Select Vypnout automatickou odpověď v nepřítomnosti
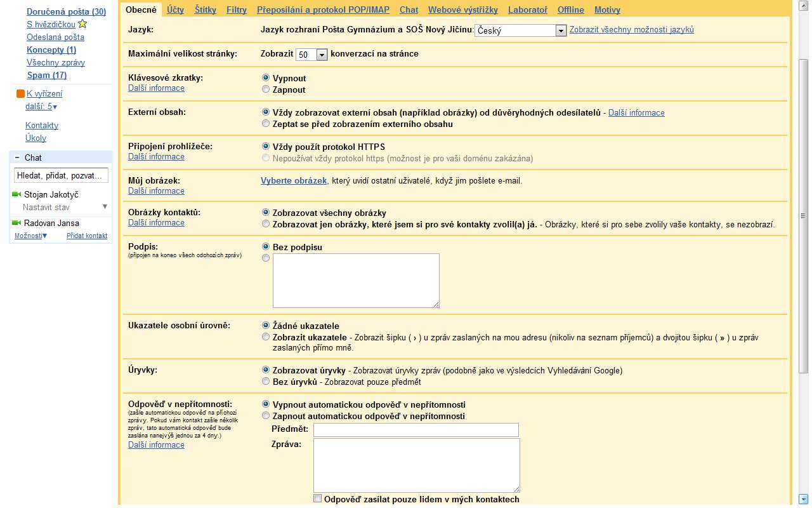812x508 pixels. click(266, 404)
